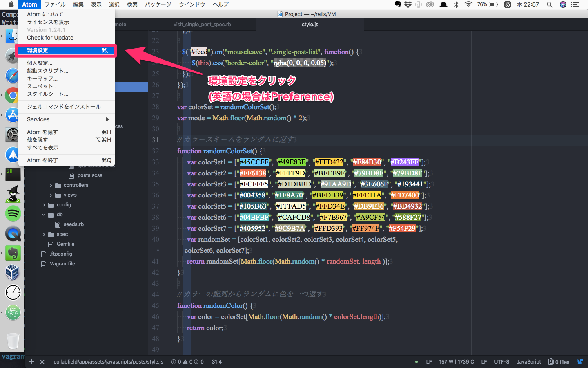Open System Preferences gear in the Dock
The width and height of the screenshot is (588, 368).
point(13,135)
